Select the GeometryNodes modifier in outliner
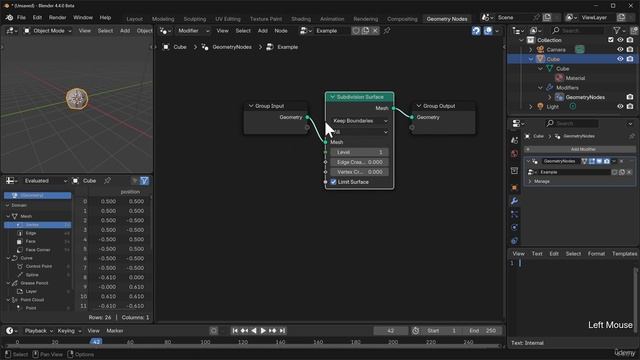640x360 pixels. click(585, 97)
